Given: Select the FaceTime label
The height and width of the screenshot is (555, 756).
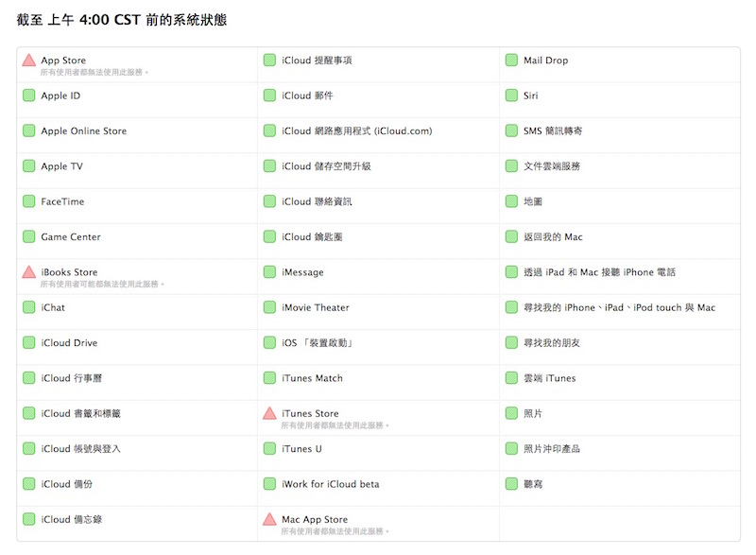Looking at the screenshot, I should 62,201.
